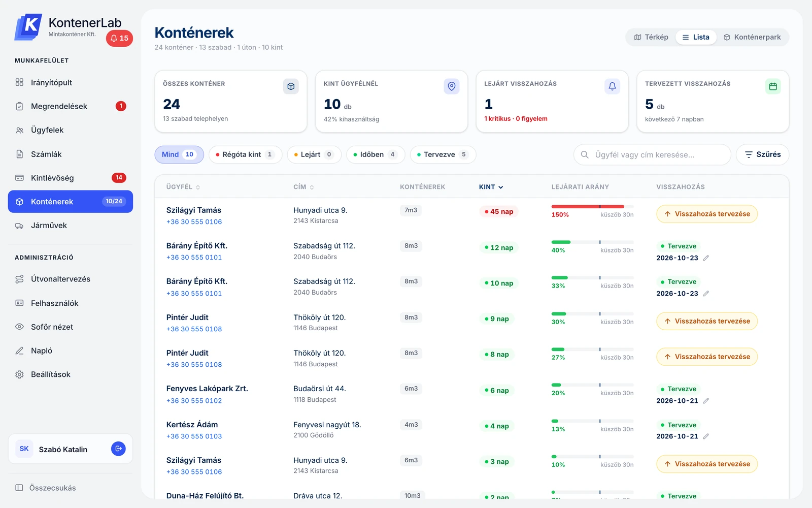
Task: Click the calendar icon in Tervezett visszahozás card
Action: (773, 86)
